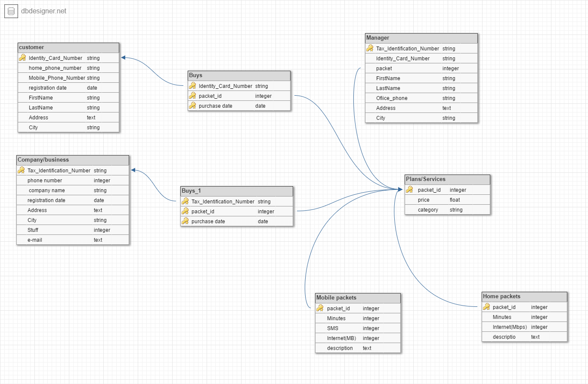Image resolution: width=588 pixels, height=384 pixels.
Task: Click Address field in Manager table
Action: point(421,108)
